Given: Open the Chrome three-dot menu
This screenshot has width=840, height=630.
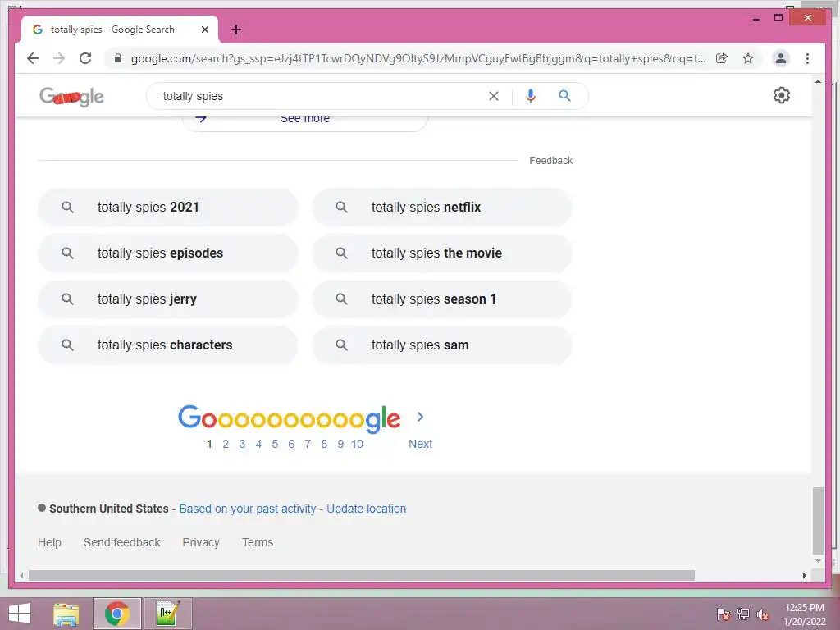Looking at the screenshot, I should click(807, 58).
